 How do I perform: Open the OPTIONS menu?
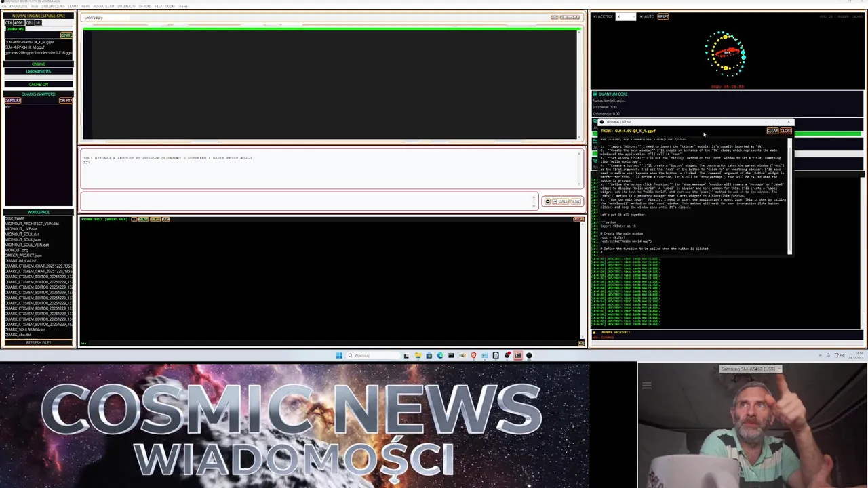[145, 7]
